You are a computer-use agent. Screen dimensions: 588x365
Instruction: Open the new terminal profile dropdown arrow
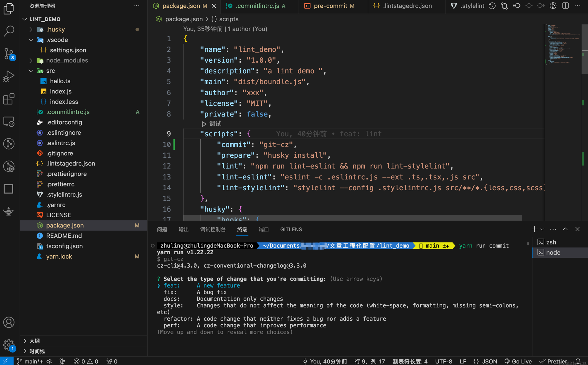(x=542, y=229)
